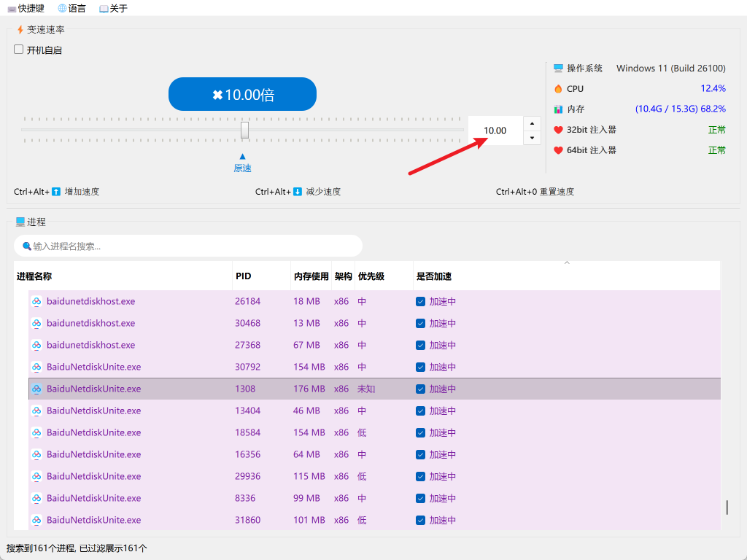This screenshot has width=747, height=560.
Task: Click the memory chart icon
Action: coord(558,109)
